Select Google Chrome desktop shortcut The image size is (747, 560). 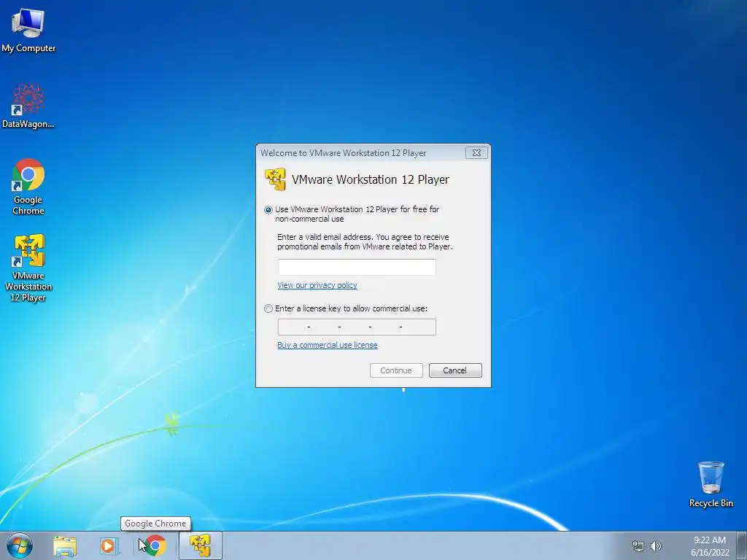pos(28,186)
